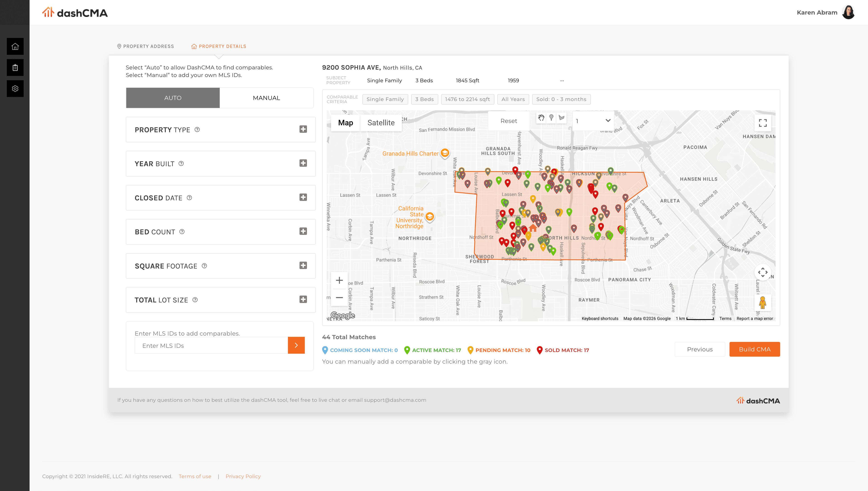Screen dimensions: 868x491
Task: Open the clipboard reports sidebar icon
Action: pos(15,68)
